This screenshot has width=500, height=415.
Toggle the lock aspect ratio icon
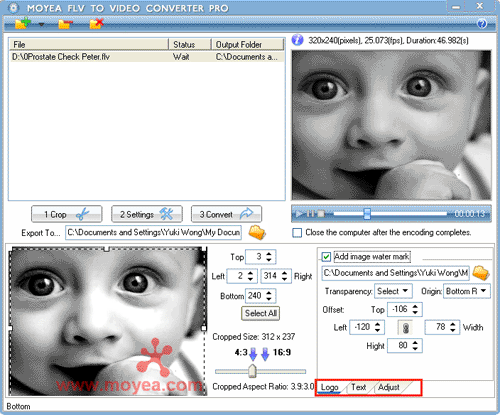click(x=406, y=328)
